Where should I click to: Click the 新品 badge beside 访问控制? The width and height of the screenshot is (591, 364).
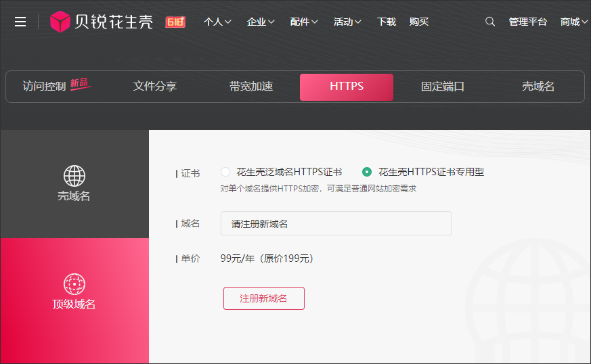tap(79, 83)
